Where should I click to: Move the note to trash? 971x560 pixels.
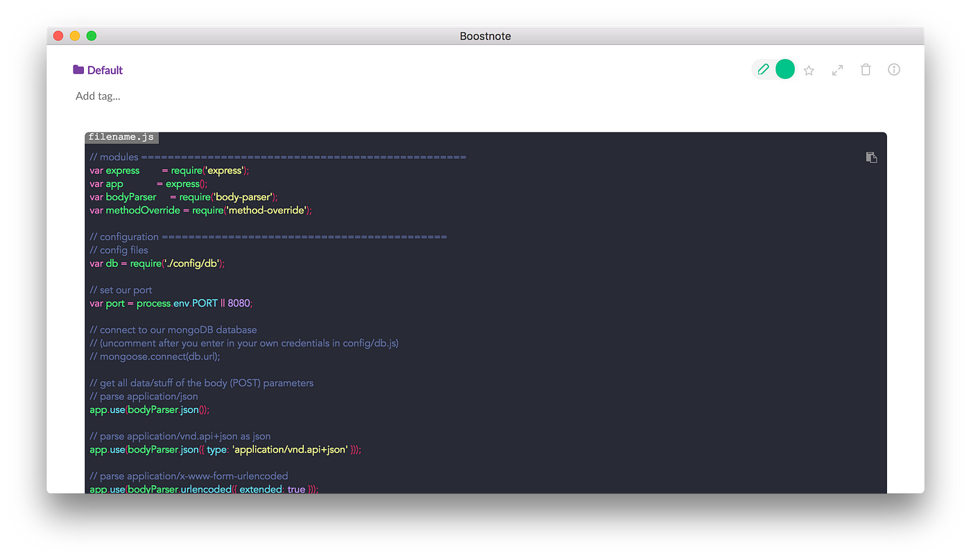[x=866, y=69]
